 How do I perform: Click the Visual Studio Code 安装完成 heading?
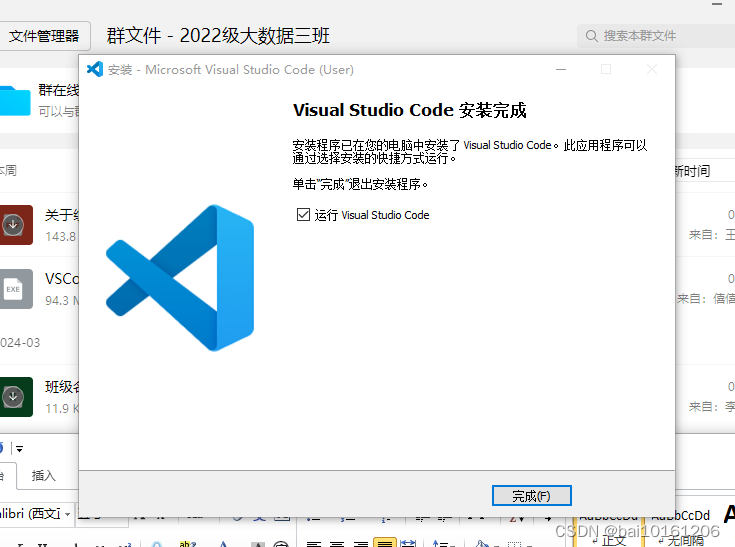(x=410, y=110)
